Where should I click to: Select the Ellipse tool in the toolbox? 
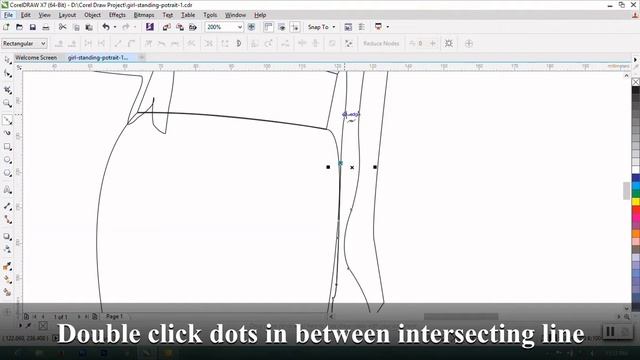pos(7,160)
